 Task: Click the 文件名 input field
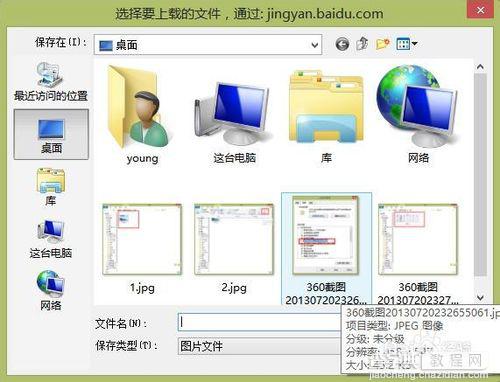point(260,322)
